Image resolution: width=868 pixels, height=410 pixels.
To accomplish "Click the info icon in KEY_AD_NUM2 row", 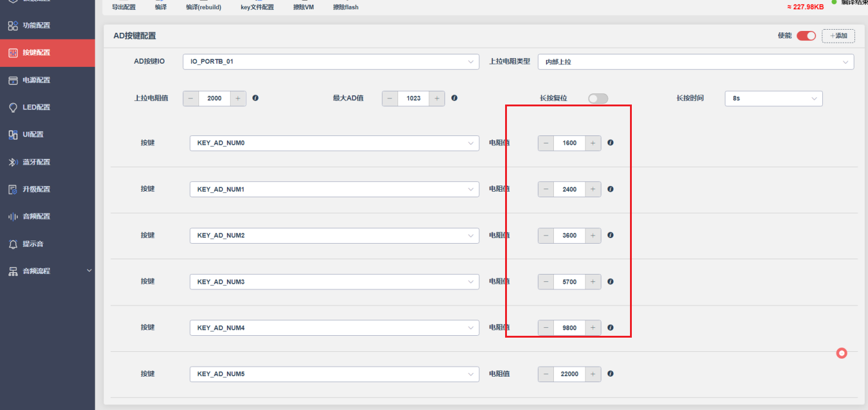I will (610, 235).
